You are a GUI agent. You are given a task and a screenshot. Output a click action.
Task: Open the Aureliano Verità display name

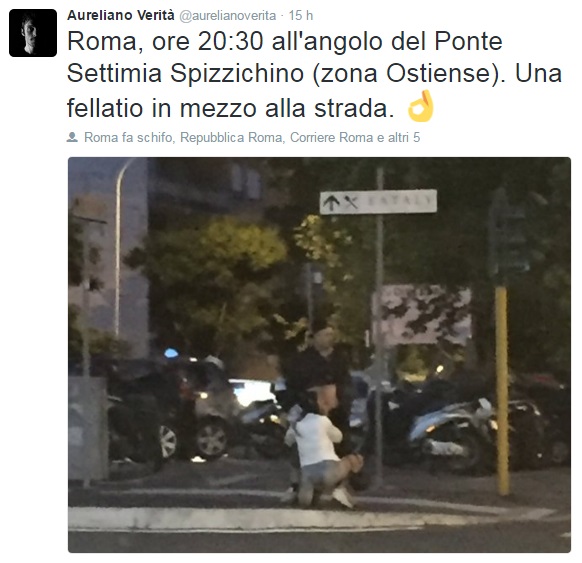pos(121,16)
